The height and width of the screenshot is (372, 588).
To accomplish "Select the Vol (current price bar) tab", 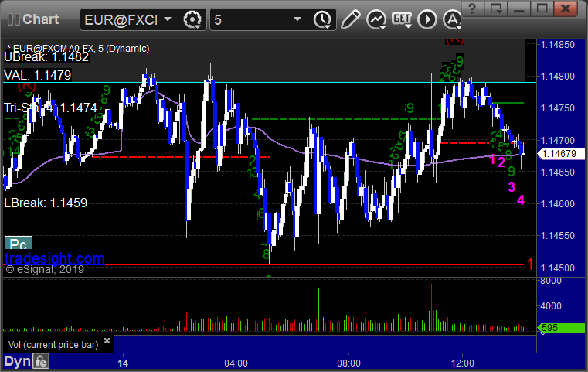I will coord(53,345).
